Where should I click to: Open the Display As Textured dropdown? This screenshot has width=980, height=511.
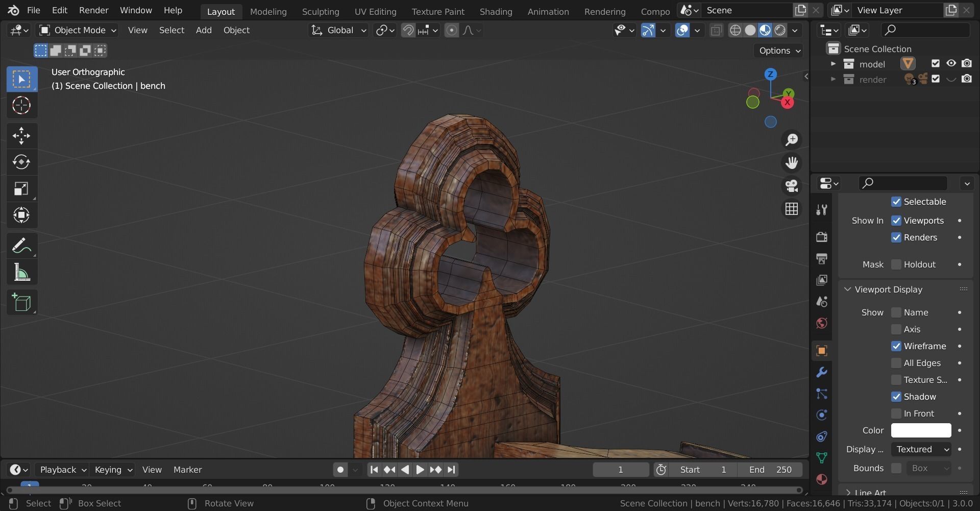click(921, 449)
